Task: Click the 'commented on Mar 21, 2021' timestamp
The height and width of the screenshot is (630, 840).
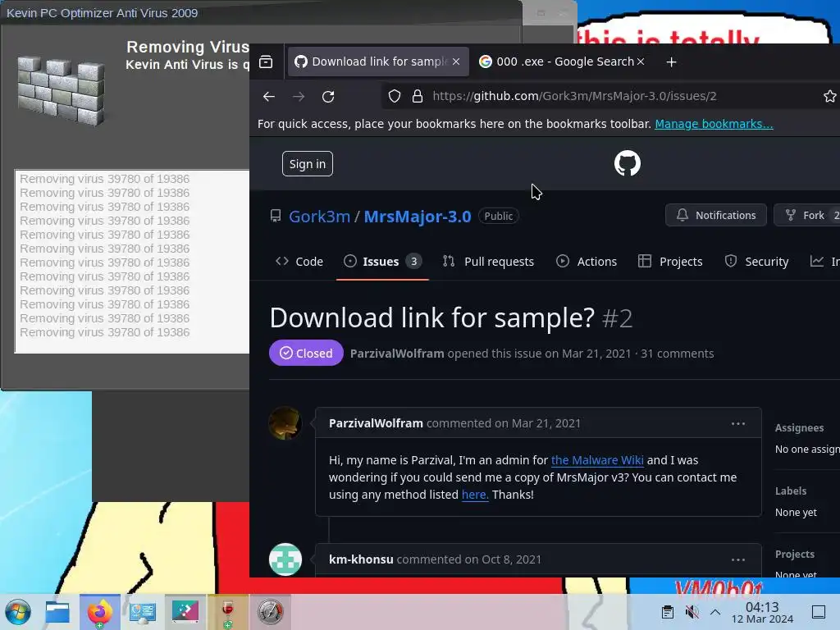Action: pyautogui.click(x=504, y=423)
